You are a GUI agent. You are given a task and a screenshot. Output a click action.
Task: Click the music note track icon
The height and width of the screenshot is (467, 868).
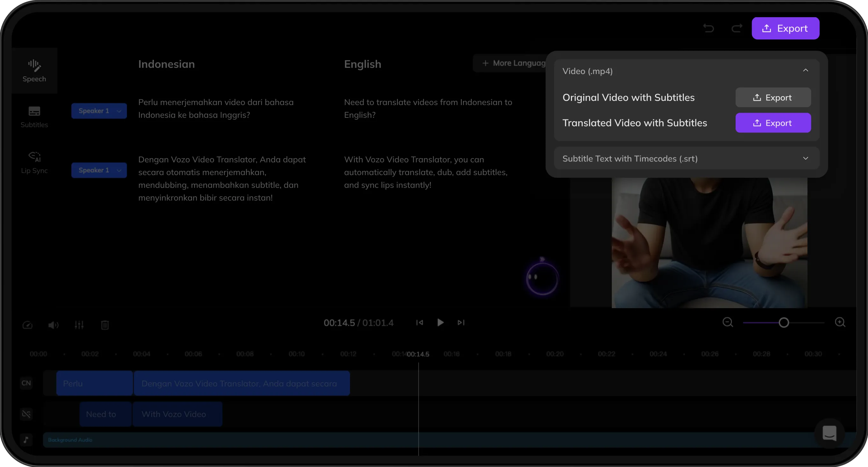click(x=26, y=440)
